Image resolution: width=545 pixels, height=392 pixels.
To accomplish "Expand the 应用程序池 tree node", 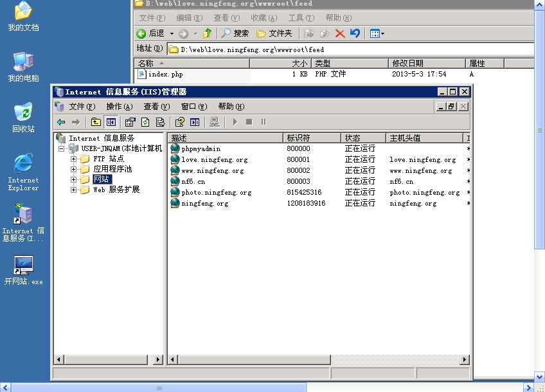I will [x=73, y=169].
